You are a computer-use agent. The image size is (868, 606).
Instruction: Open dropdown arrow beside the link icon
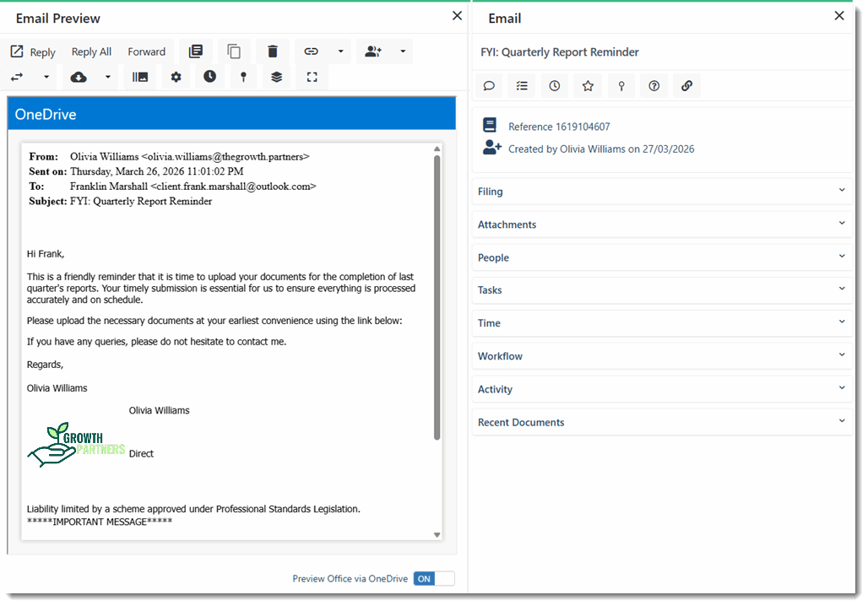click(x=341, y=51)
